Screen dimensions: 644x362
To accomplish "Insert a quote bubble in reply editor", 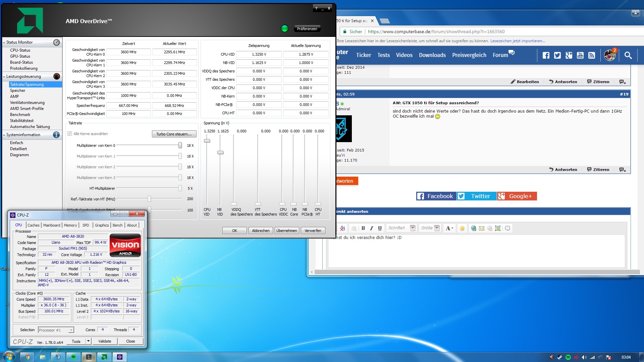I will (507, 228).
